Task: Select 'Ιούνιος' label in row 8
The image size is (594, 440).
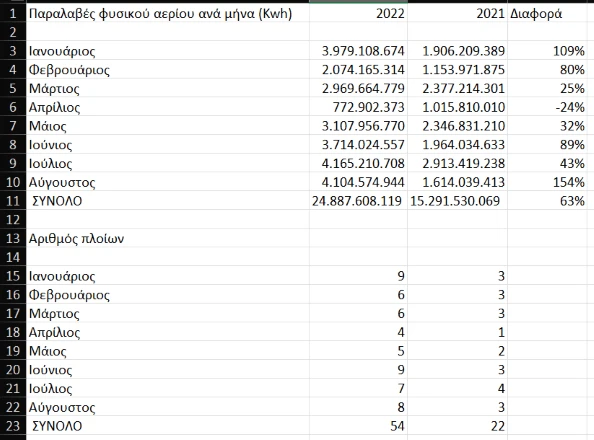Action: click(x=50, y=145)
